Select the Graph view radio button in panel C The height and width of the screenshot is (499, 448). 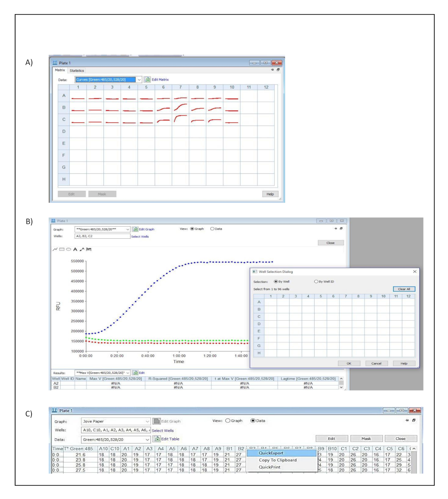(x=228, y=420)
